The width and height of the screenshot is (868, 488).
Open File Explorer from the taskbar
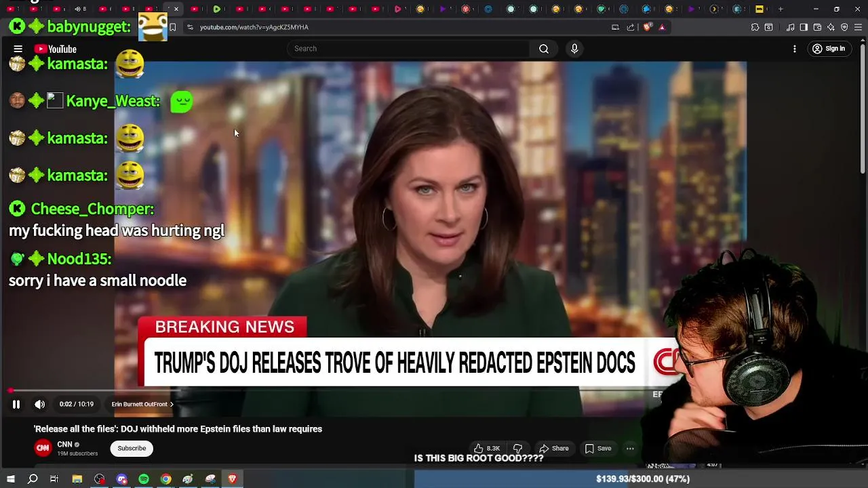click(77, 479)
